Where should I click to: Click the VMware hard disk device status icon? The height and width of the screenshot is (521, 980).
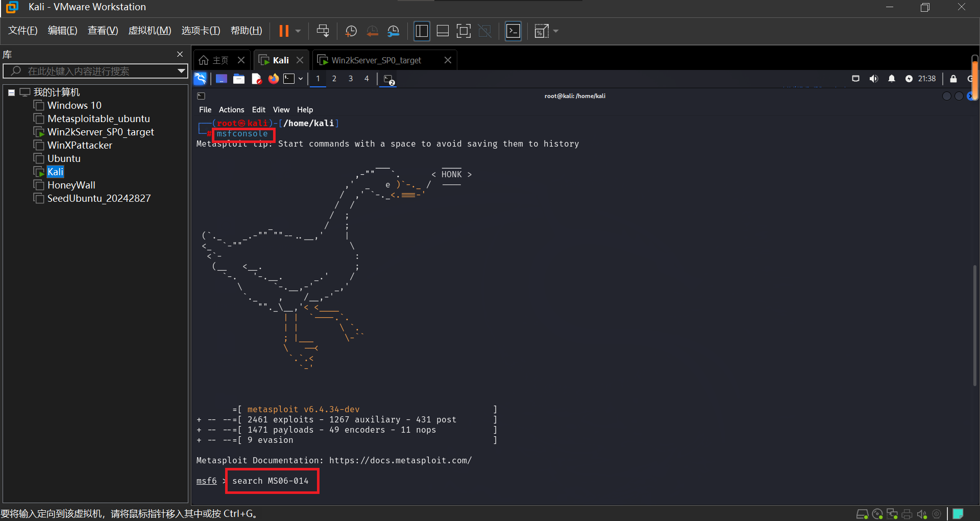(862, 514)
